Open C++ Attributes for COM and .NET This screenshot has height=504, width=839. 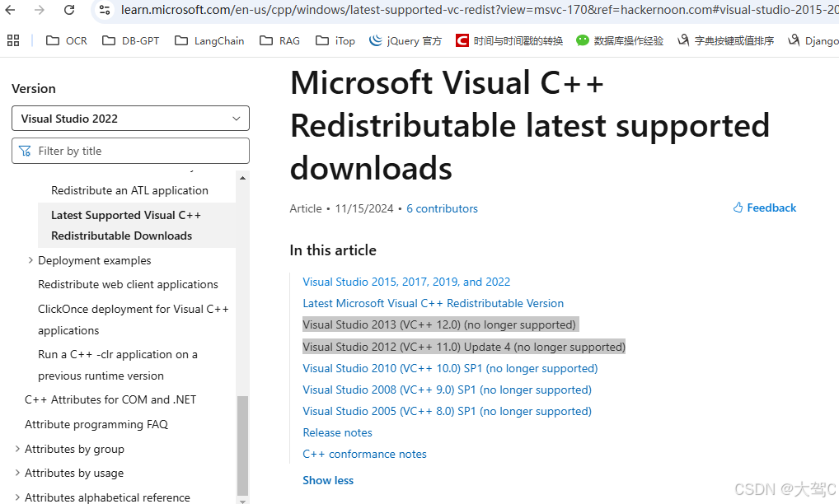pos(110,399)
